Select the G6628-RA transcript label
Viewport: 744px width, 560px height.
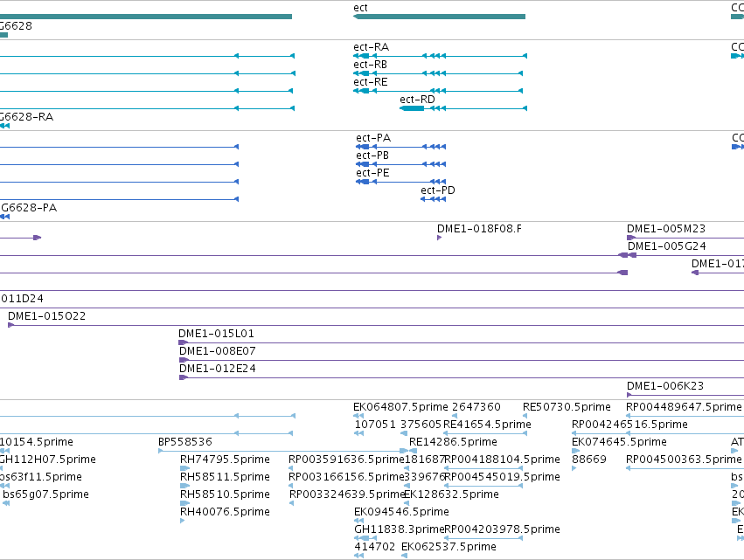tap(26, 117)
